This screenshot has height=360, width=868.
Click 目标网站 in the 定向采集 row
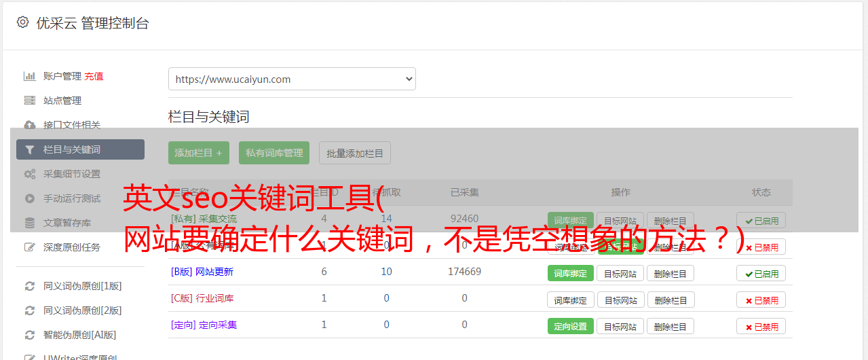[x=620, y=326]
